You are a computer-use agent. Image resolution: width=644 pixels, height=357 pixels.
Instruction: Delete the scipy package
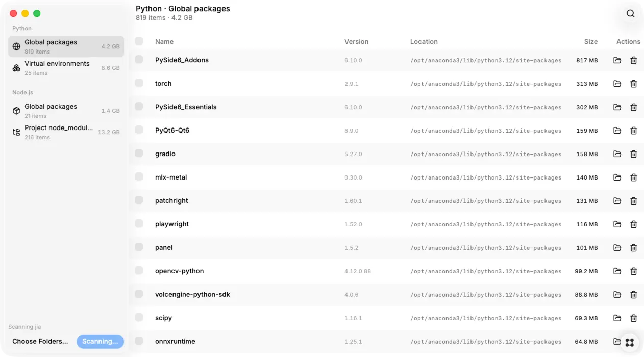pos(633,318)
